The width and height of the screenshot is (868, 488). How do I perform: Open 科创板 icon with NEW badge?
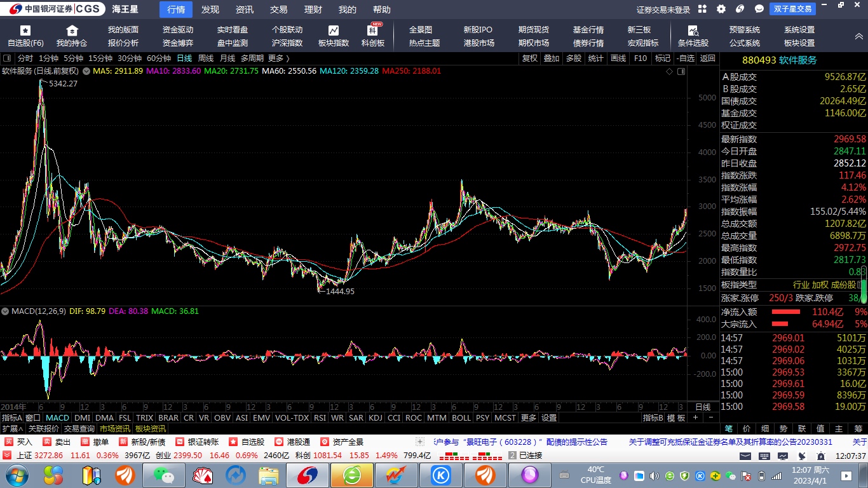click(374, 29)
